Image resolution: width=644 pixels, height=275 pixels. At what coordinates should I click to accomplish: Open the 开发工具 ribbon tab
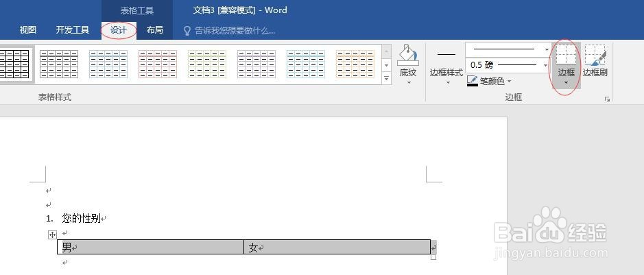point(72,30)
